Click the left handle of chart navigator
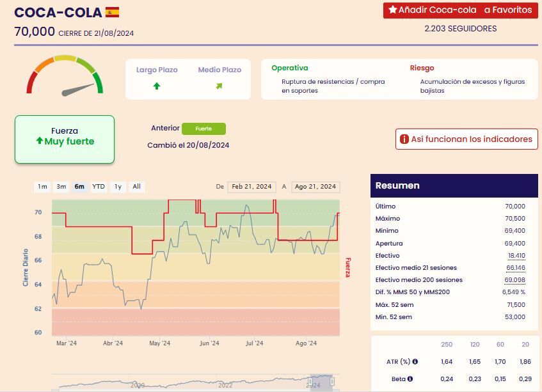 310,382
